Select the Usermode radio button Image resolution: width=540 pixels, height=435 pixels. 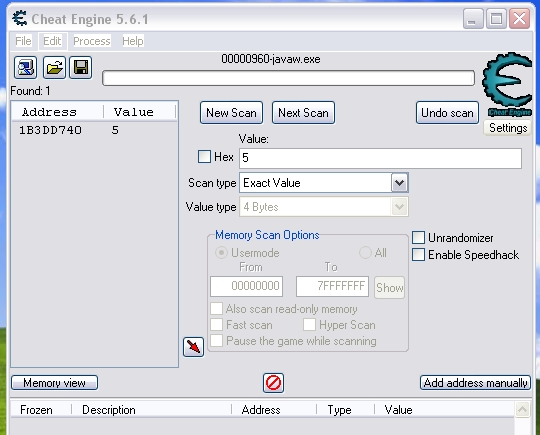point(221,253)
